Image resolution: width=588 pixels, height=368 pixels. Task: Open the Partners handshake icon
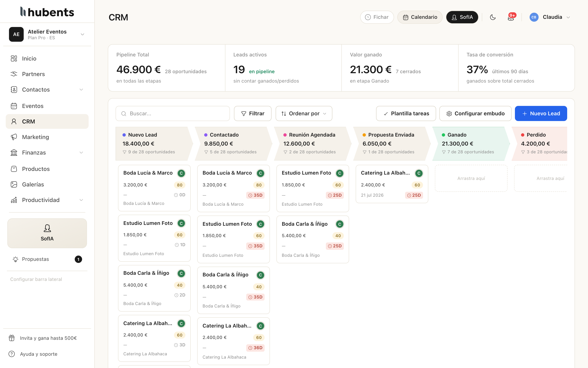14,74
